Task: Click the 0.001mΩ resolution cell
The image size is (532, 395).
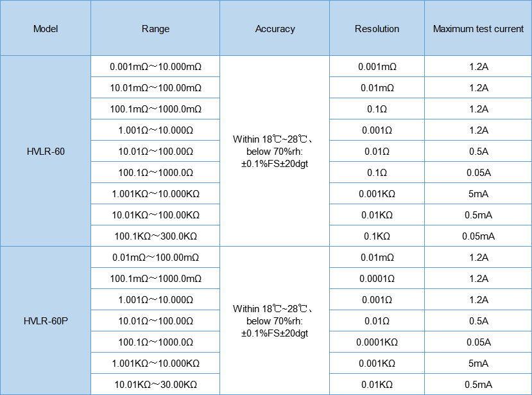Action: (x=377, y=66)
